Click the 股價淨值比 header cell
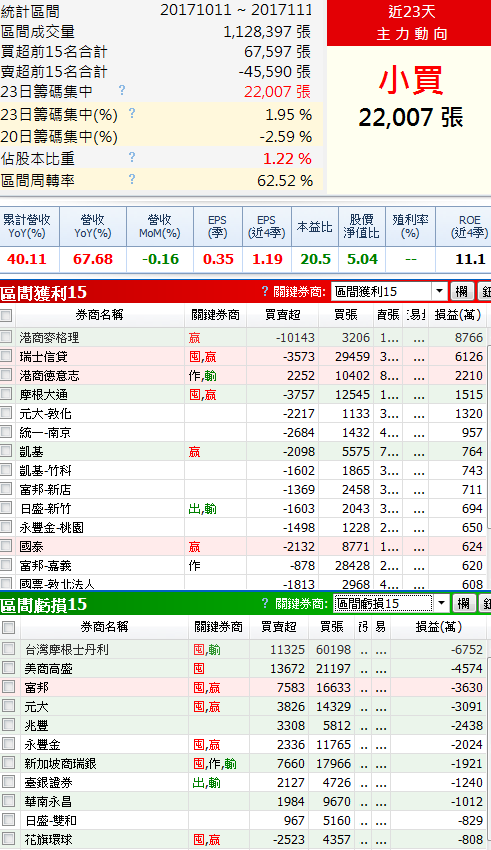 click(361, 226)
